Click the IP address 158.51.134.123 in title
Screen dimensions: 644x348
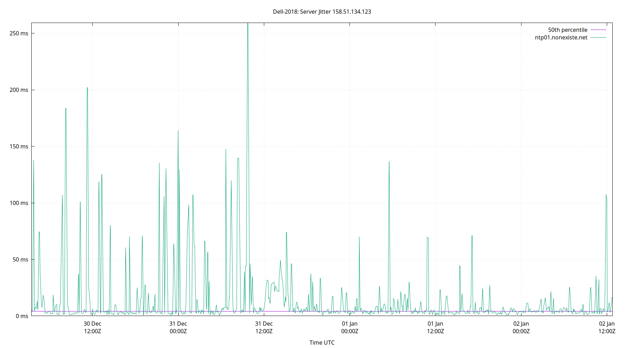[x=352, y=11]
